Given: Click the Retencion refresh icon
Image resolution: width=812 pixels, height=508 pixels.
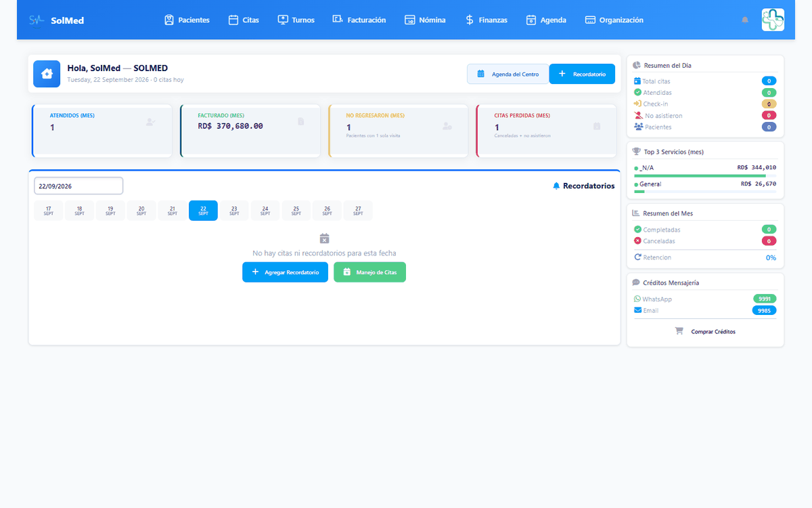Looking at the screenshot, I should (x=637, y=257).
